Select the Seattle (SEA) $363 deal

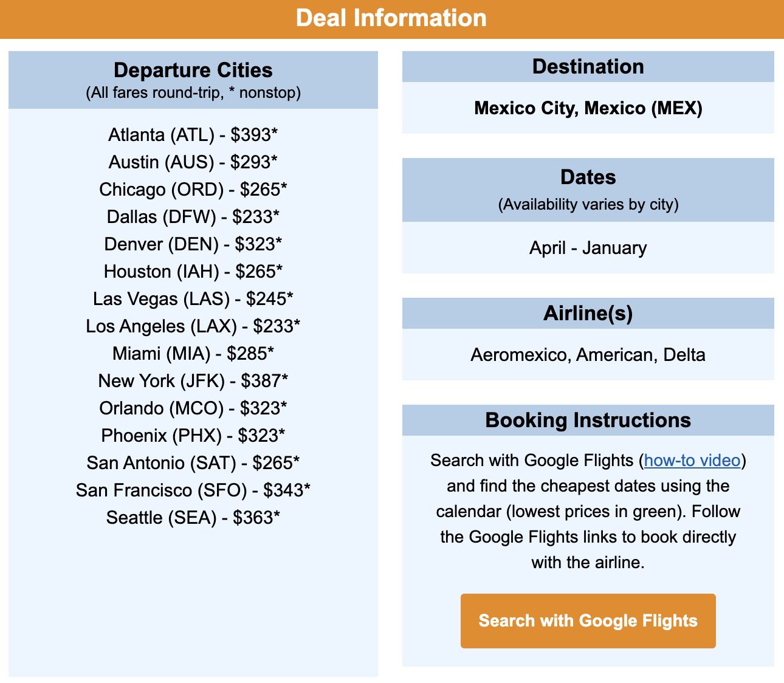pos(193,517)
